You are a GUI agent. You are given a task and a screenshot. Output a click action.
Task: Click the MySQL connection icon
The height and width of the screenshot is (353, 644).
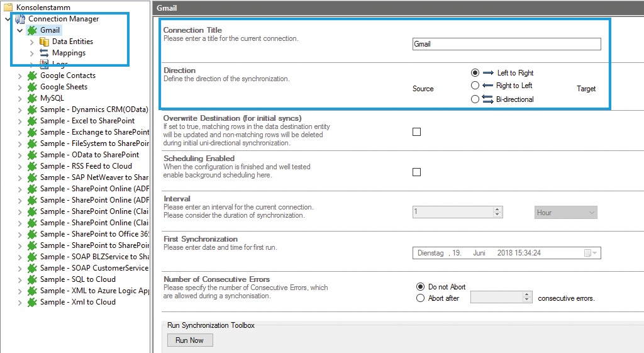[32, 98]
